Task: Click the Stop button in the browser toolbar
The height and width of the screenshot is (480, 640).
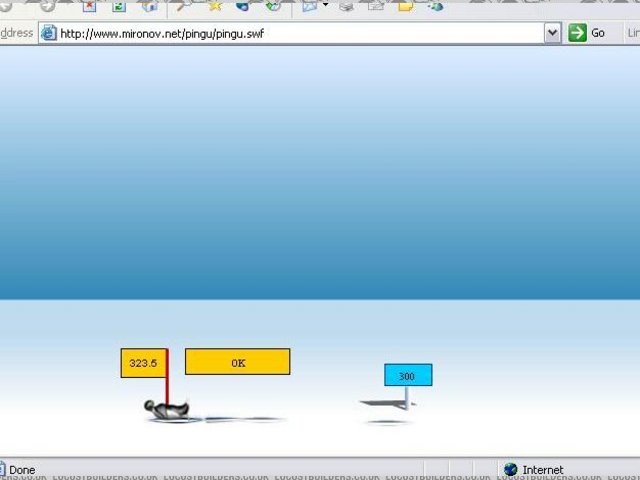Action: click(89, 5)
